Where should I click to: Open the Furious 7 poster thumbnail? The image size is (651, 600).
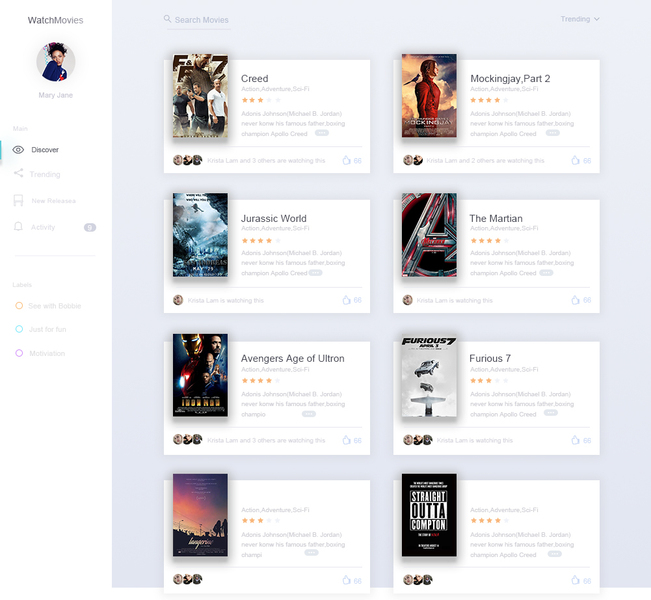coord(429,375)
